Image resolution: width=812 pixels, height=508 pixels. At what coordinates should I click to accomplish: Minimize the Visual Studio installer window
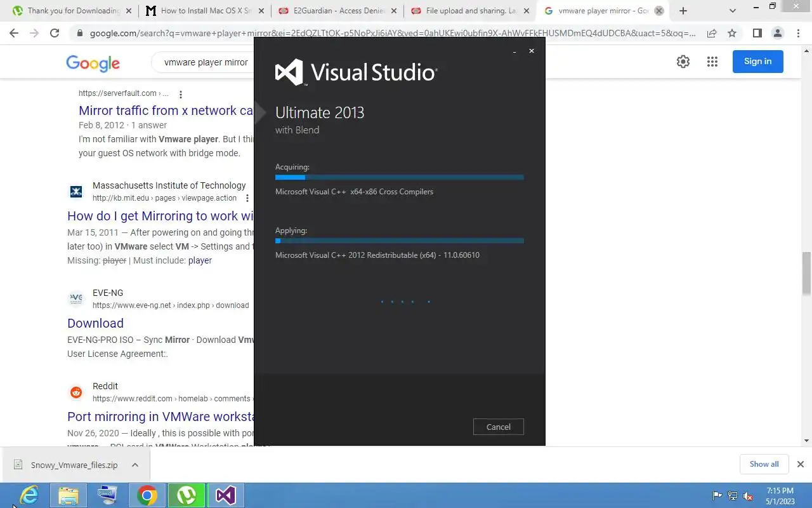coord(514,51)
